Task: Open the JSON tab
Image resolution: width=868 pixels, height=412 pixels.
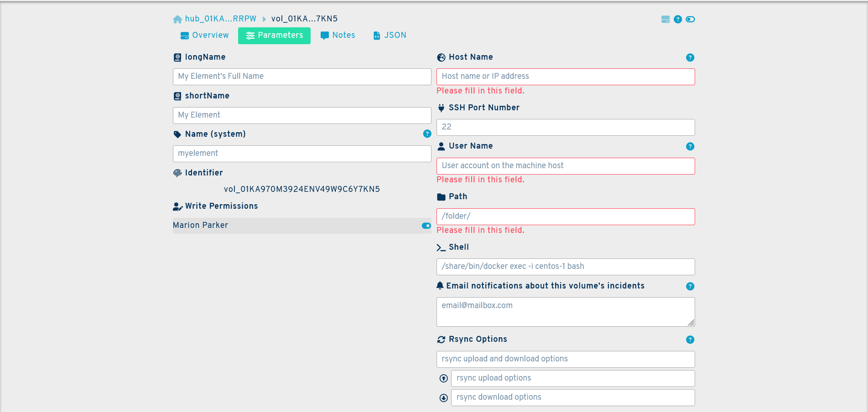Action: [390, 36]
